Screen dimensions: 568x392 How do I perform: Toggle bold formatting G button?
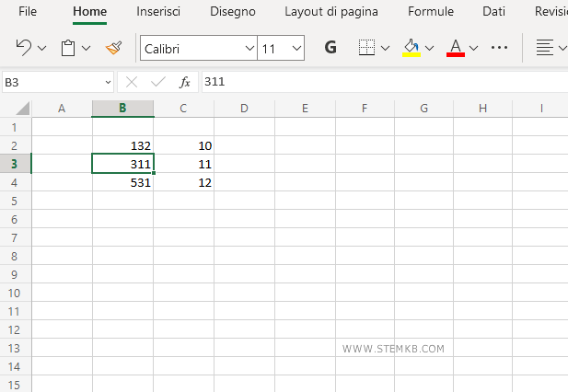(330, 48)
